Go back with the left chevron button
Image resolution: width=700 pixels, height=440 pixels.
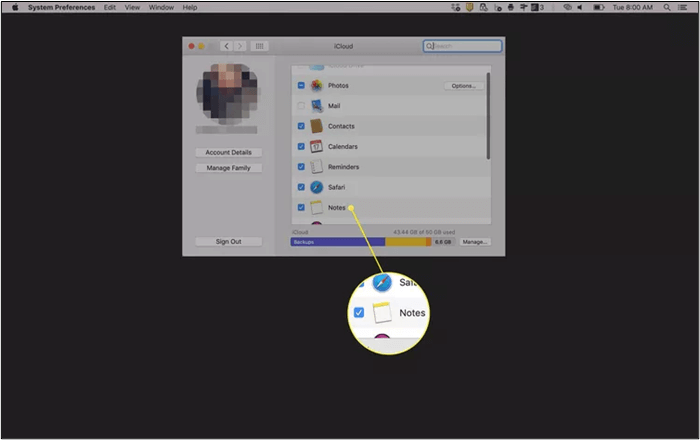point(227,46)
